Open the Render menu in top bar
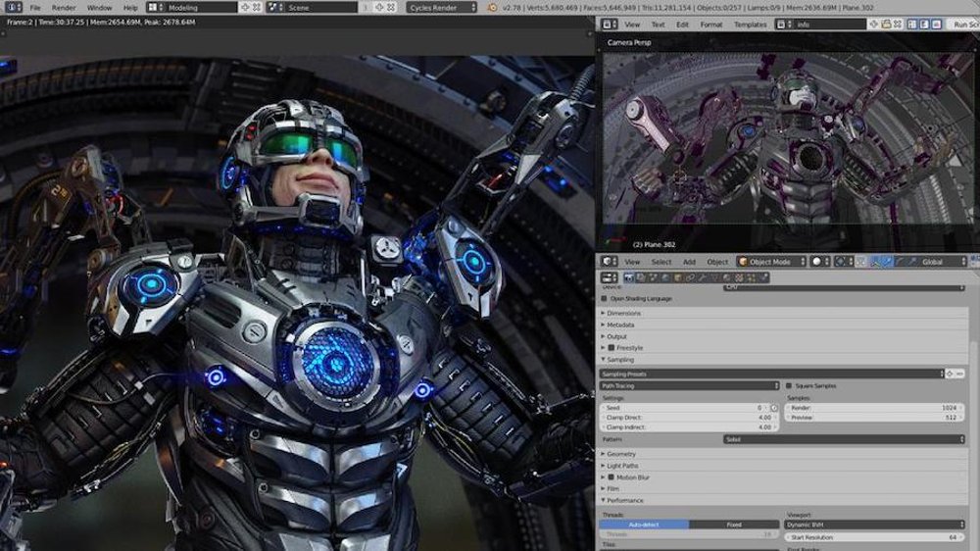This screenshot has width=980, height=551. pyautogui.click(x=64, y=8)
